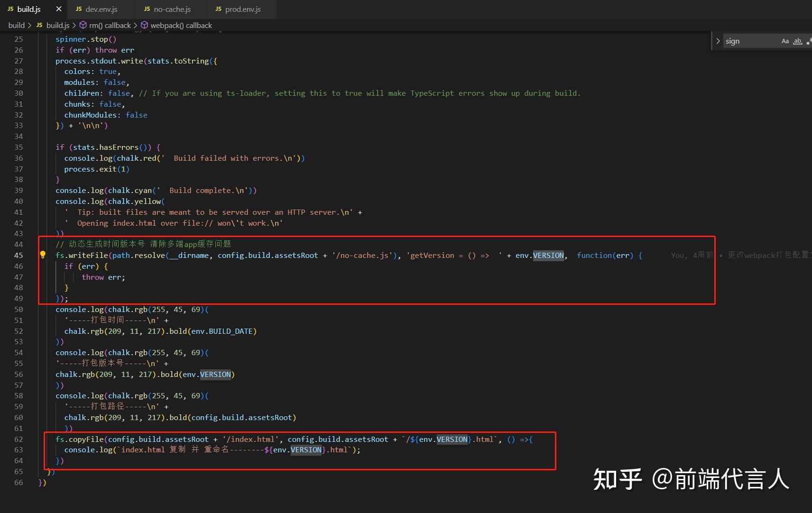Click line number 35 in the gutter
The width and height of the screenshot is (812, 513).
(18, 147)
